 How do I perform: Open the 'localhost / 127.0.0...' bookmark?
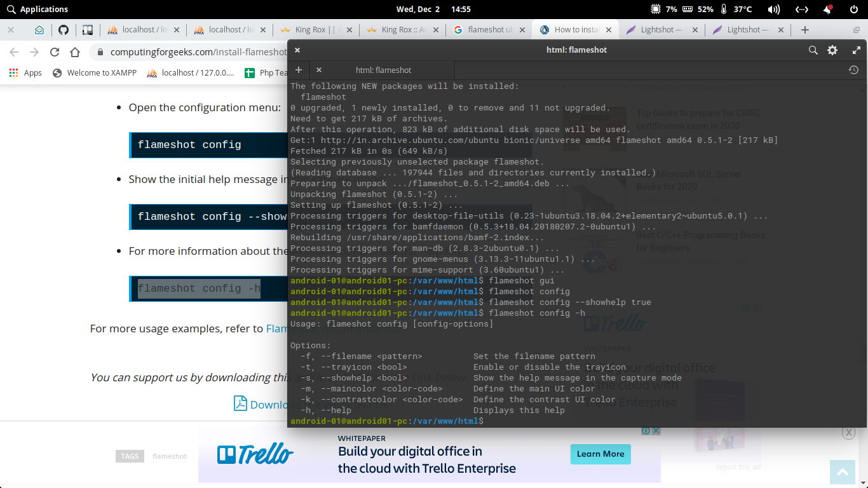click(x=191, y=73)
